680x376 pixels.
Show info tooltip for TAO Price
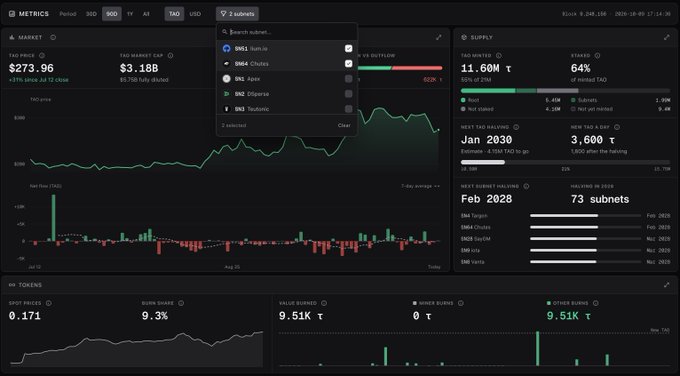(x=42, y=56)
